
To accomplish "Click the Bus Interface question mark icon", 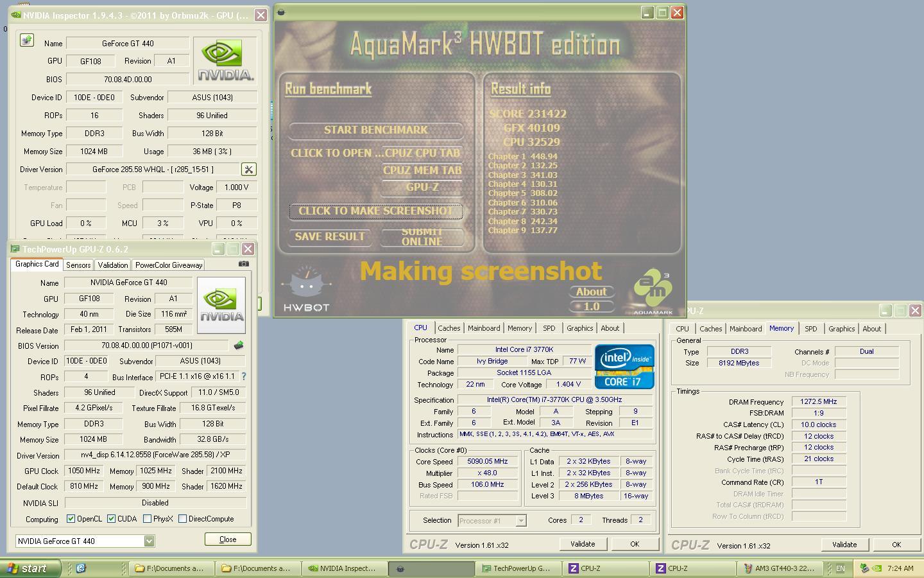I will [x=243, y=376].
